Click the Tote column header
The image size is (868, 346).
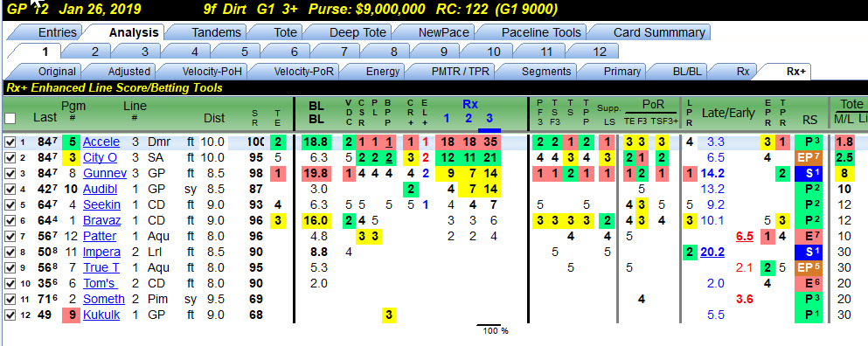851,104
